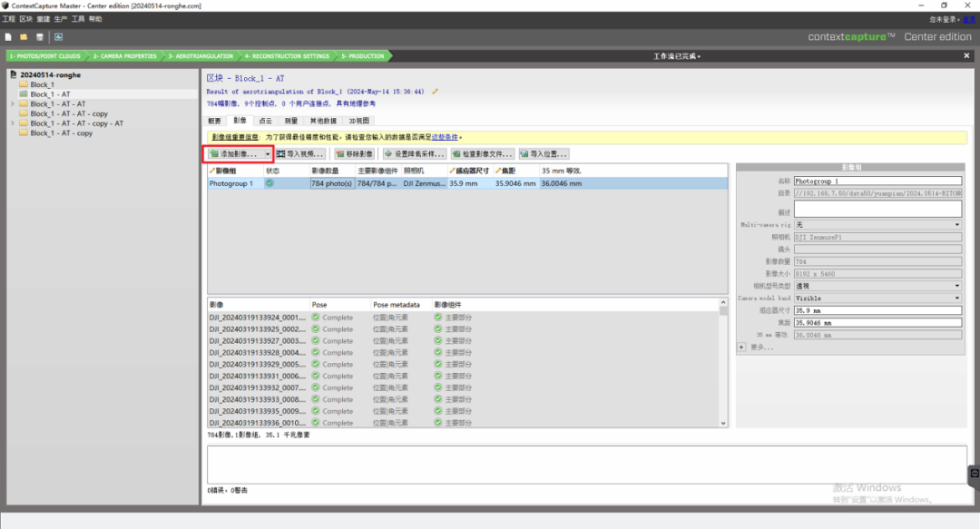
Task: Save the project using the disk icon
Action: click(x=40, y=37)
